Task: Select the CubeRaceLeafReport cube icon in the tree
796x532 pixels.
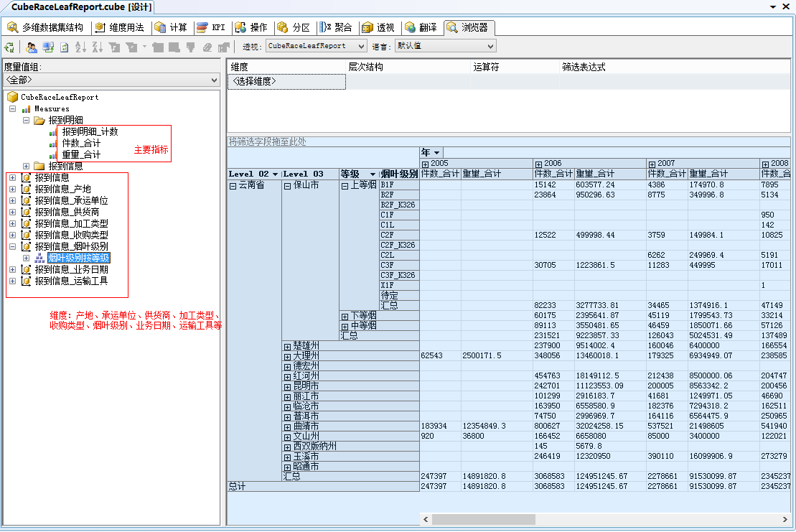Action: [x=12, y=97]
